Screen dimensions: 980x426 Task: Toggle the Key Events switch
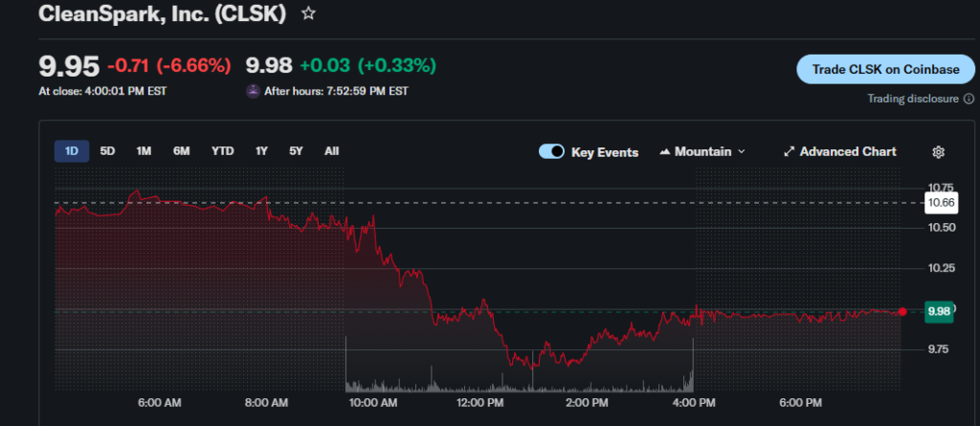tap(551, 151)
